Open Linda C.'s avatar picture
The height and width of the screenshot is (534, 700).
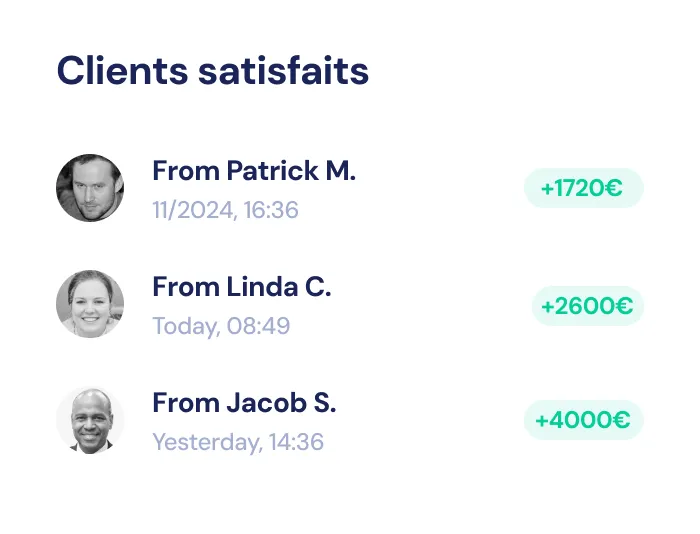click(90, 304)
